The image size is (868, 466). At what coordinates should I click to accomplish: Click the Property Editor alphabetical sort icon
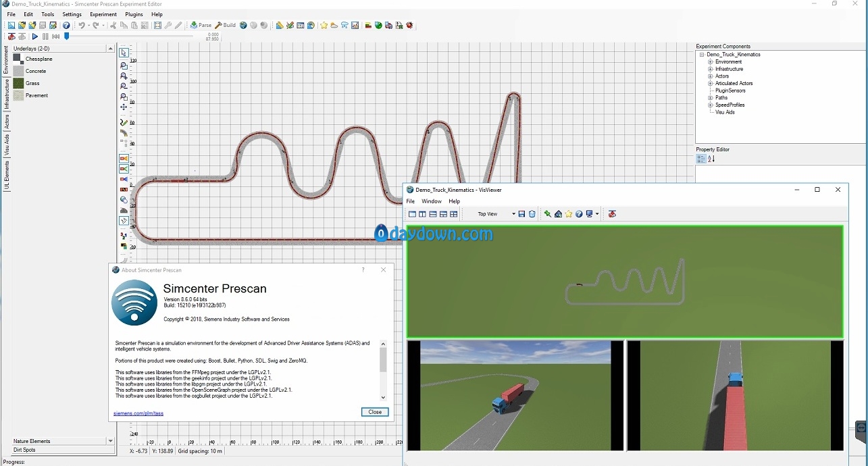click(x=711, y=159)
